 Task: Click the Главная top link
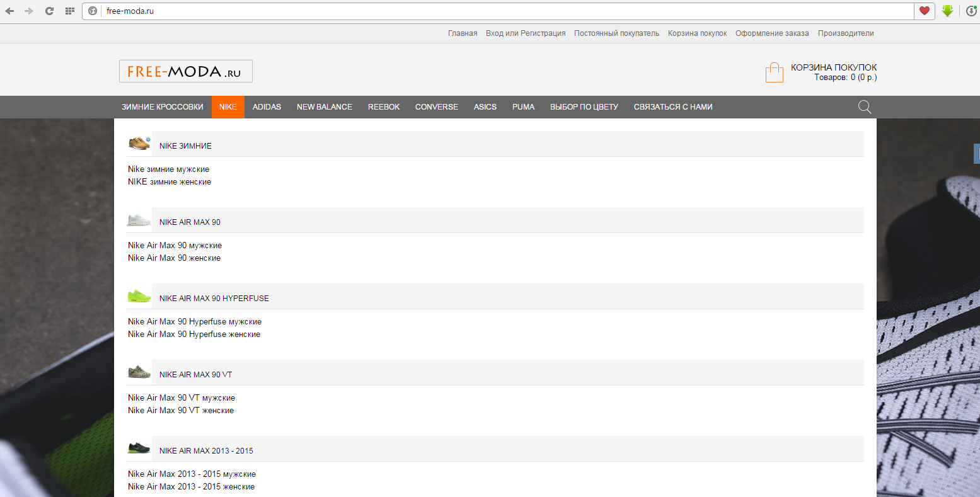point(463,33)
